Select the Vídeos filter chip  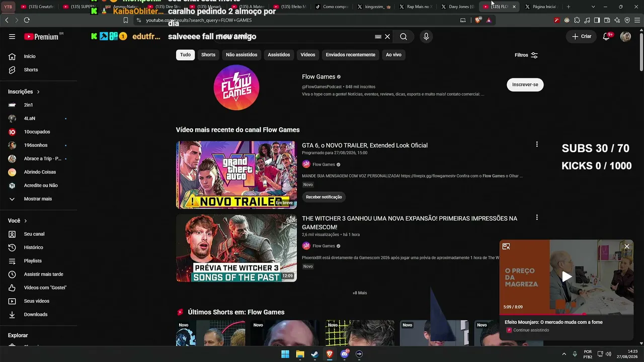(x=308, y=55)
